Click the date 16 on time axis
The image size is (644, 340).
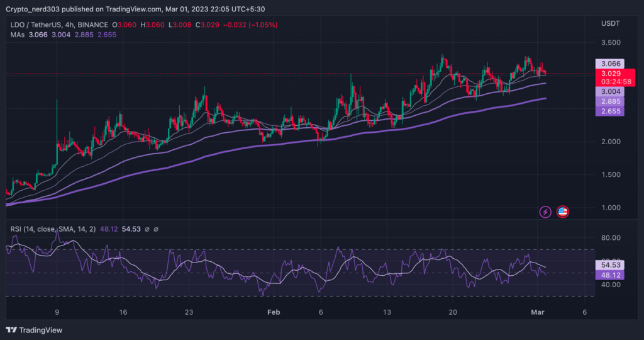[123, 312]
